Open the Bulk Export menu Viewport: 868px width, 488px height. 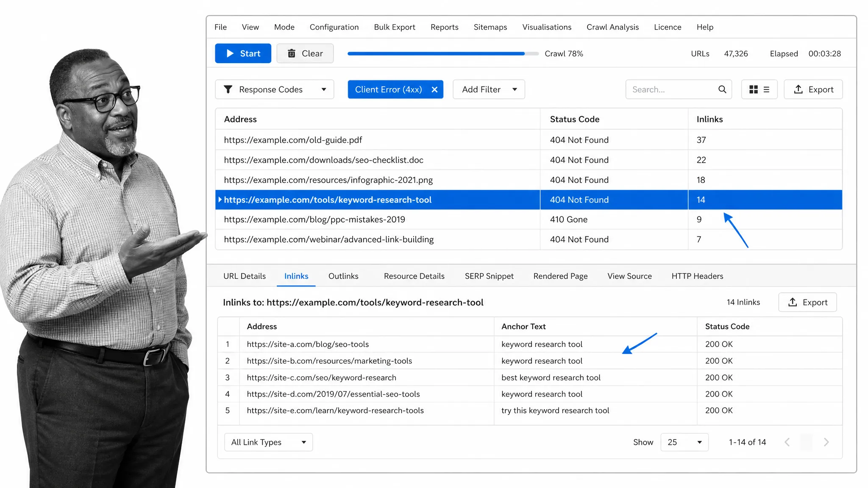point(395,27)
